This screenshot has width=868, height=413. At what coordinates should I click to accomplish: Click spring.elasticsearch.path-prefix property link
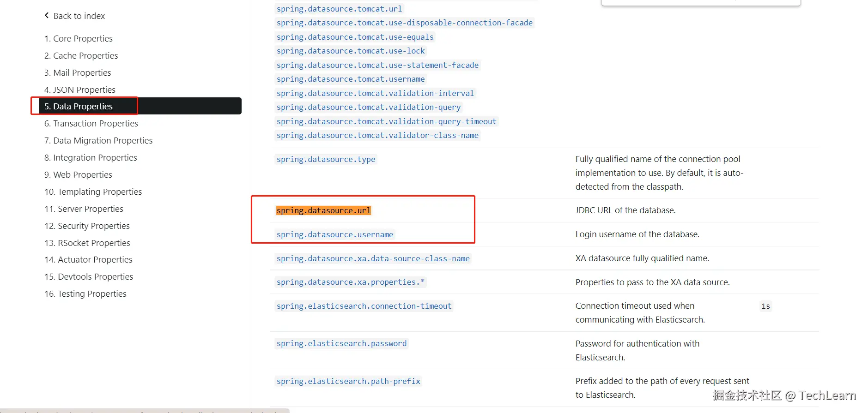point(348,381)
